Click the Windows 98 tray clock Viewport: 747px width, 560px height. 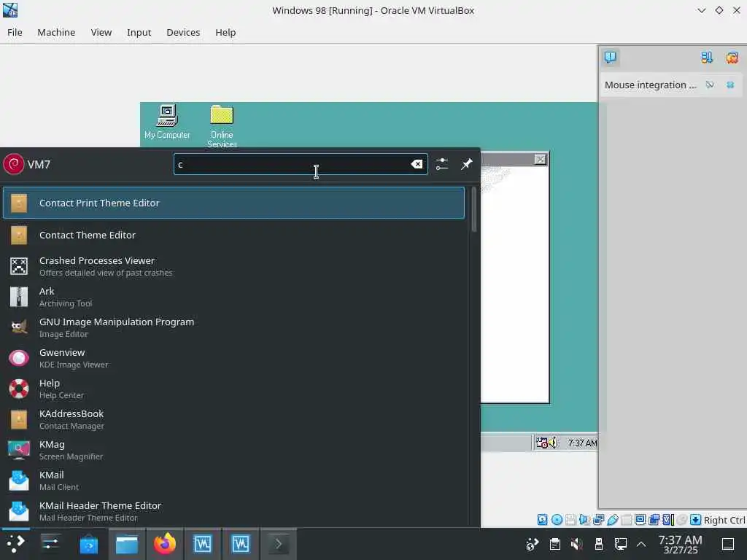[x=581, y=443]
